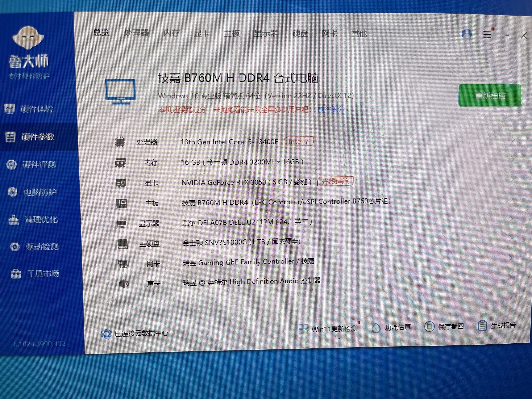Click the user account avatar icon
Viewport: 532px width, 399px height.
pos(467,34)
